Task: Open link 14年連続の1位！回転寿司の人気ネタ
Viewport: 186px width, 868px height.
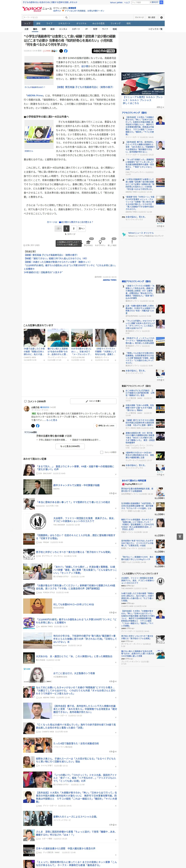Action: tap(43, 272)
